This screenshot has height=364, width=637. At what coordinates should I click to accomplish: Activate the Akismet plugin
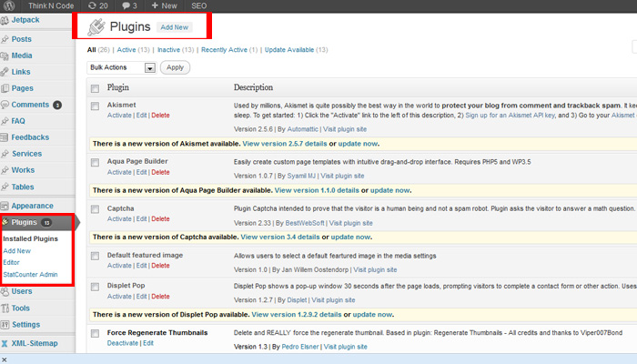pyautogui.click(x=119, y=116)
